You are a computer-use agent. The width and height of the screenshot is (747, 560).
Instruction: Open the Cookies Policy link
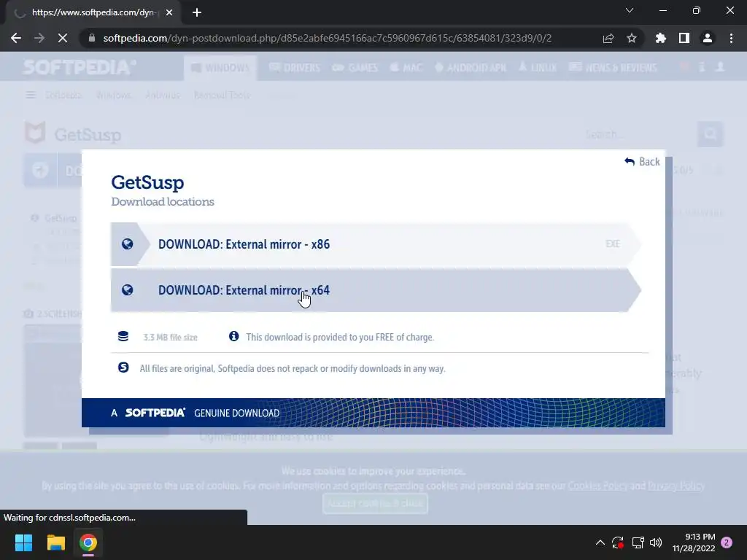[x=597, y=486]
